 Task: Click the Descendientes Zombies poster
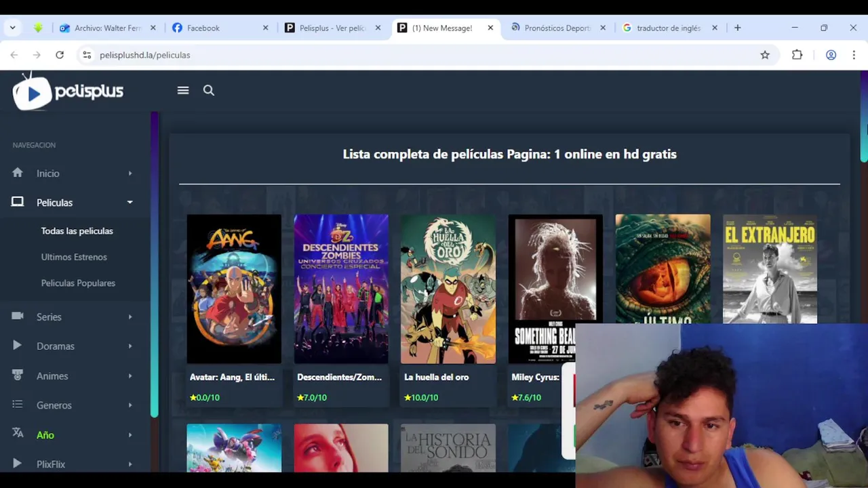[341, 289]
